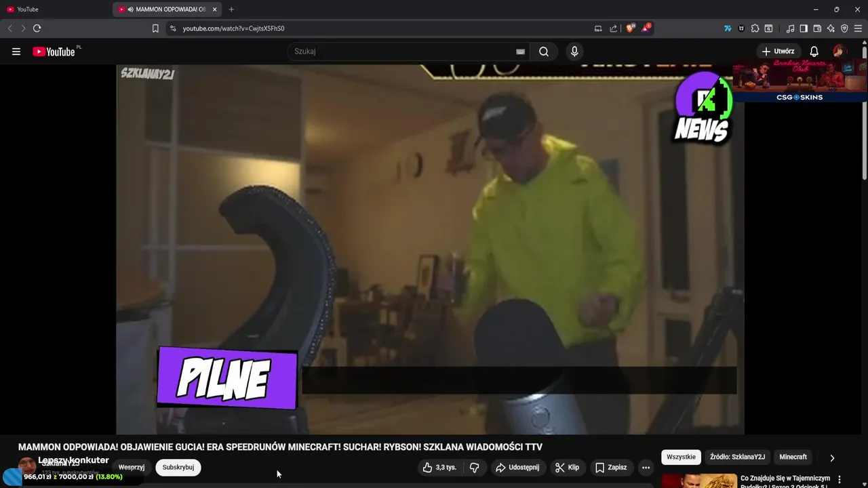Click the Klip button
868x488 pixels.
(567, 468)
